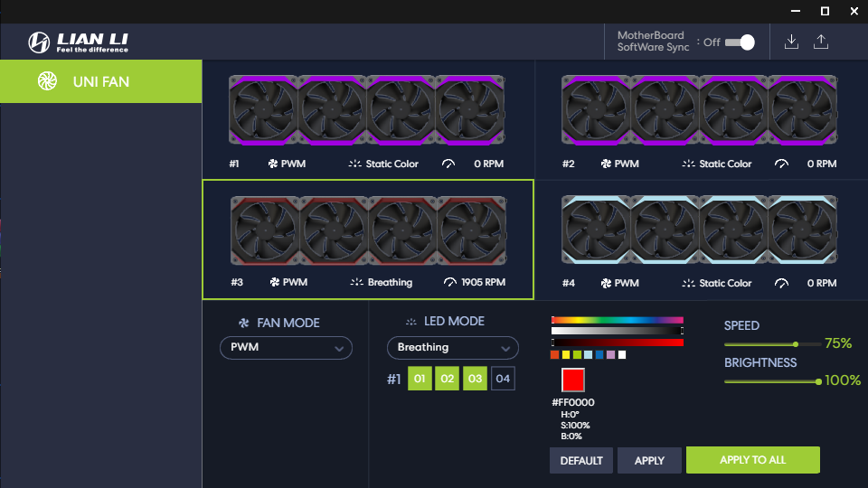Click the speedometer icon in group #2
This screenshot has width=868, height=488.
pyautogui.click(x=781, y=164)
